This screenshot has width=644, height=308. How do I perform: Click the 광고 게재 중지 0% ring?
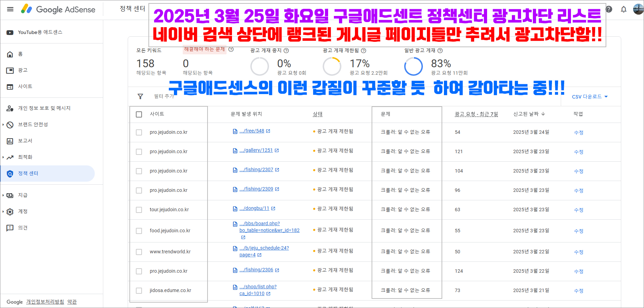(260, 66)
